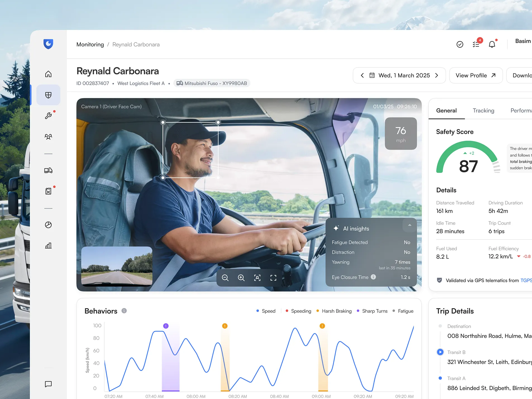532x399 pixels.
Task: Click the Fuel Efficiency value 12.2 km/L
Action: coord(501,257)
